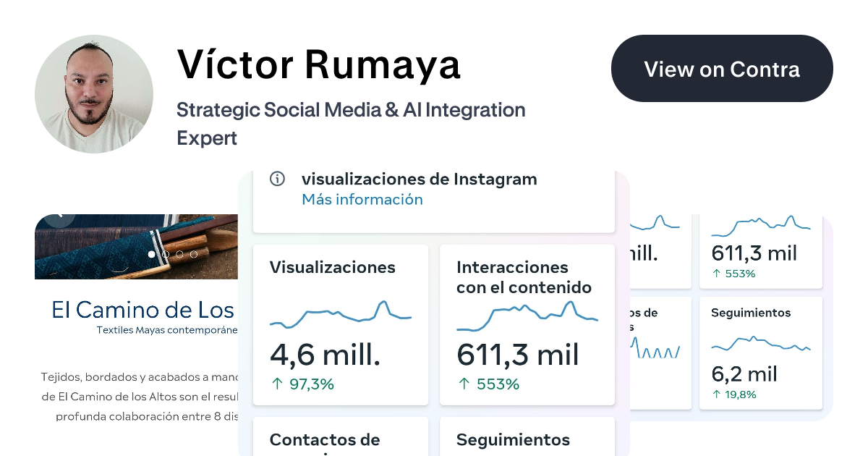
Task: Select the first carousel dot on the textile image
Action: pyautogui.click(x=152, y=254)
